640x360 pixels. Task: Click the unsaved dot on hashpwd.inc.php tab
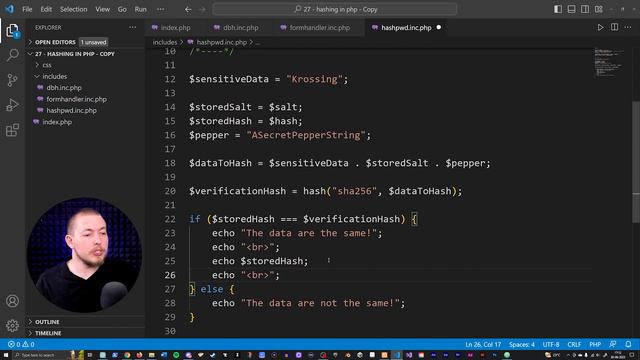(439, 27)
